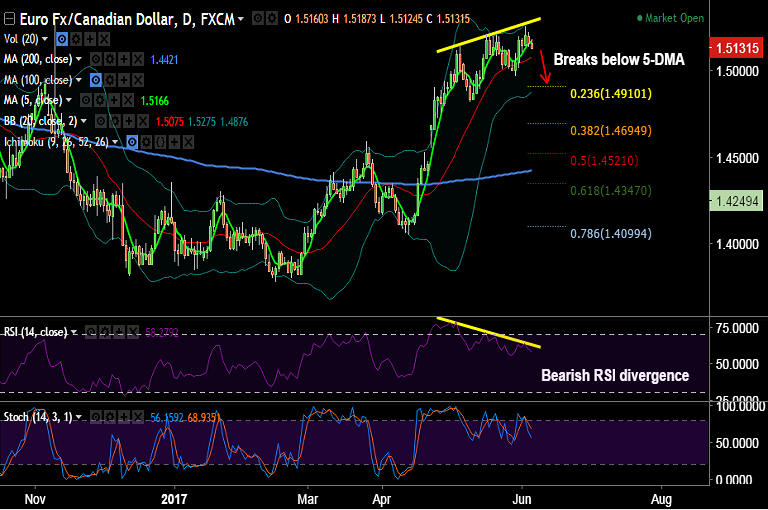
Task: Expand the RSI (14, close) dropdown arrow
Action: [74, 333]
